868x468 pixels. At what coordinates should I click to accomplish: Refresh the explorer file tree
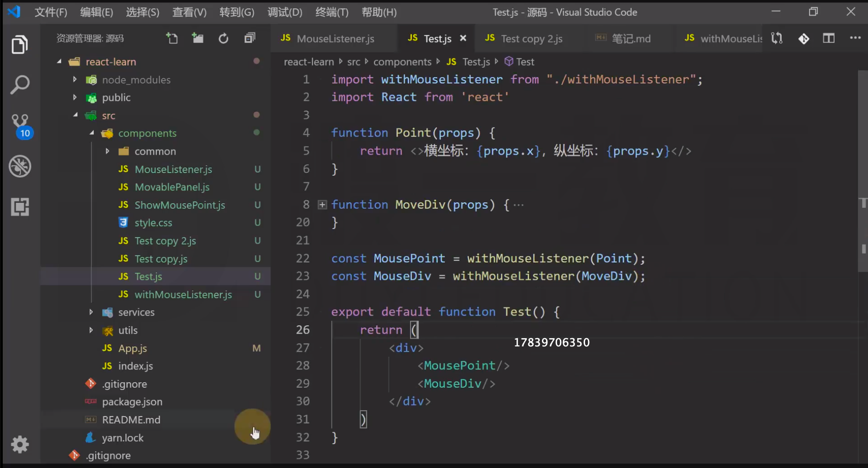(223, 39)
